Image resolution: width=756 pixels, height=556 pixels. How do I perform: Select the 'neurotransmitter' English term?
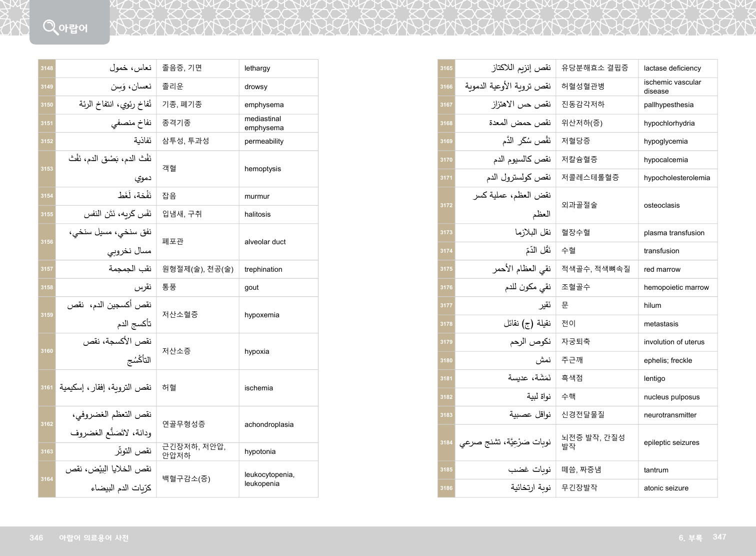[670, 415]
